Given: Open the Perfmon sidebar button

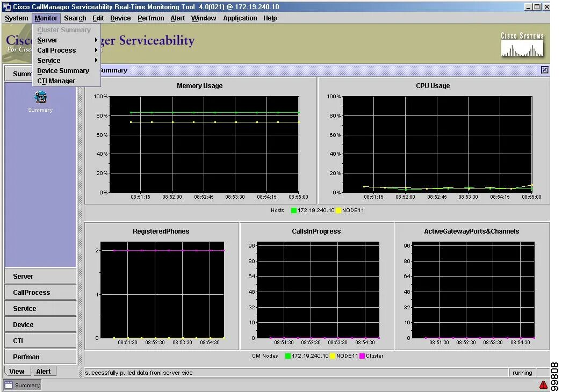Looking at the screenshot, I should (40, 357).
